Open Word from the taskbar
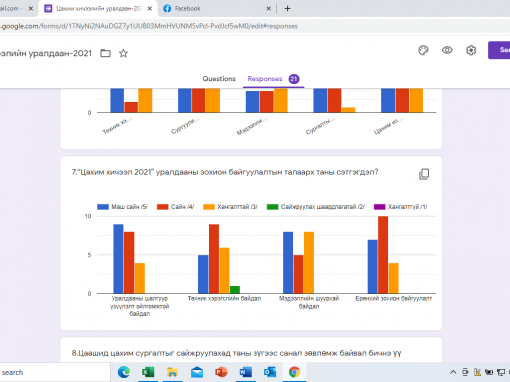The image size is (510, 382). pyautogui.click(x=245, y=372)
